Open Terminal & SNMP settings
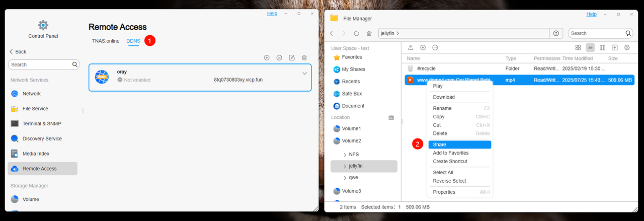Screen dimensions: 644x221 pos(43,123)
